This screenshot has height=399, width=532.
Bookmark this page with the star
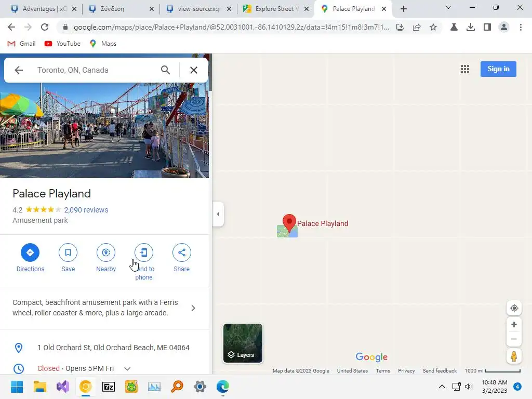(x=433, y=27)
